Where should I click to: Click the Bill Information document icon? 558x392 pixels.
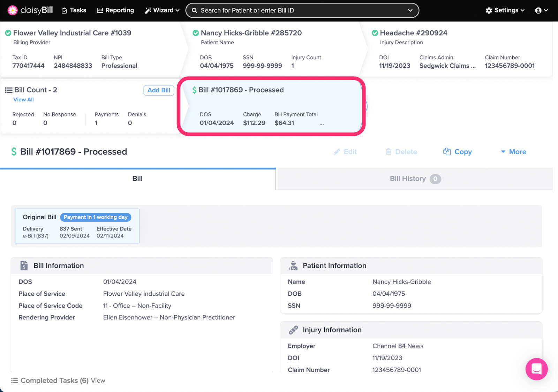pos(24,265)
